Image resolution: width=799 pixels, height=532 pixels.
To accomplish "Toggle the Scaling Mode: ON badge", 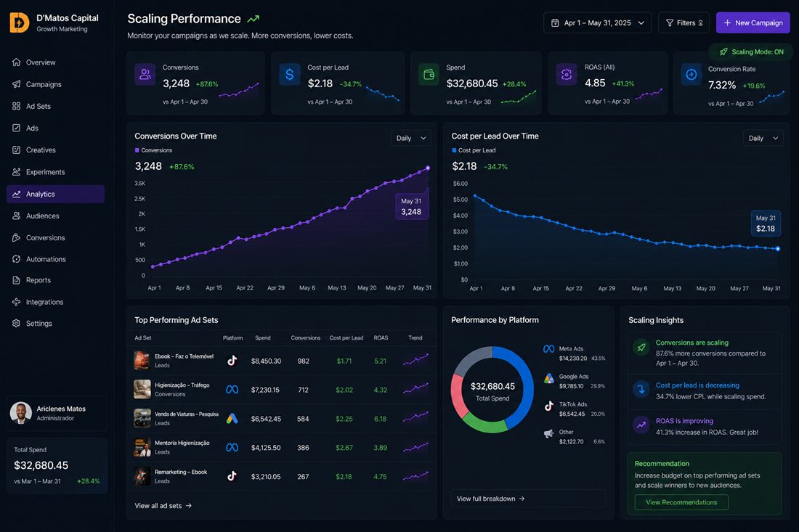I will [x=750, y=52].
